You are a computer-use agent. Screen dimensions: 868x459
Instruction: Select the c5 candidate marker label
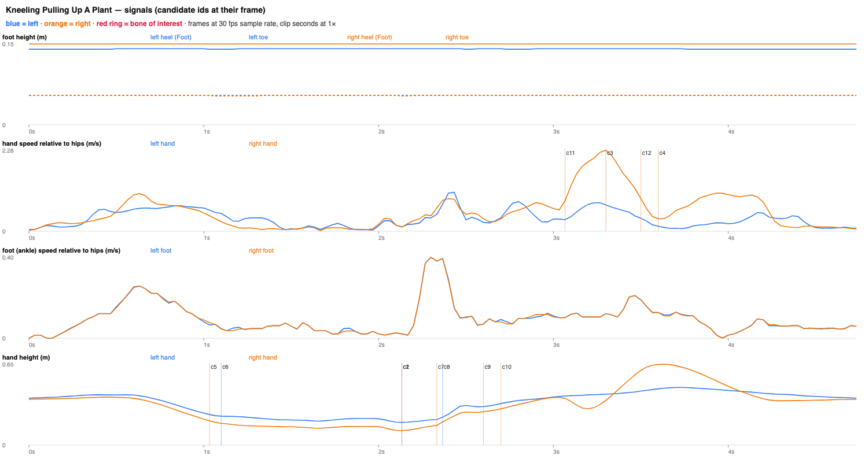coord(214,367)
